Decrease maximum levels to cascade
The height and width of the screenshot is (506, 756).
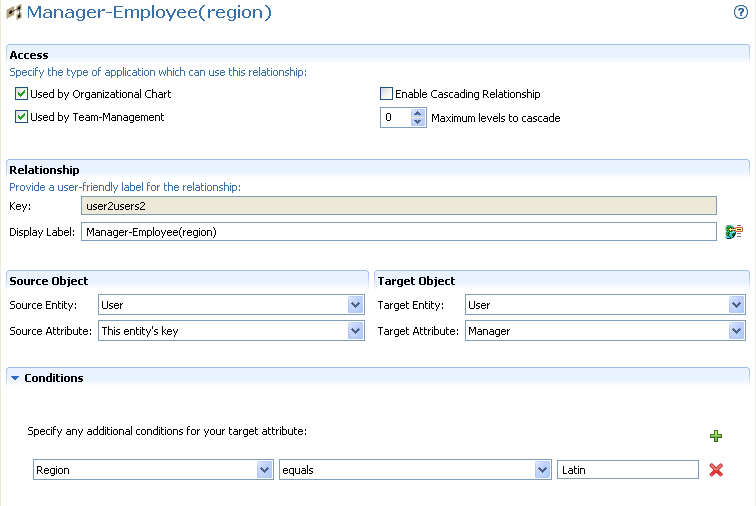(x=418, y=122)
